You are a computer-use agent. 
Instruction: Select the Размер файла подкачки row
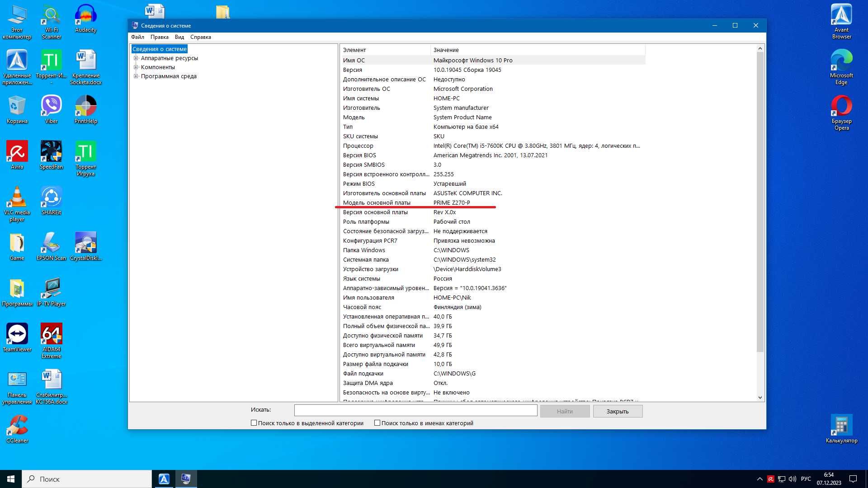[492, 364]
